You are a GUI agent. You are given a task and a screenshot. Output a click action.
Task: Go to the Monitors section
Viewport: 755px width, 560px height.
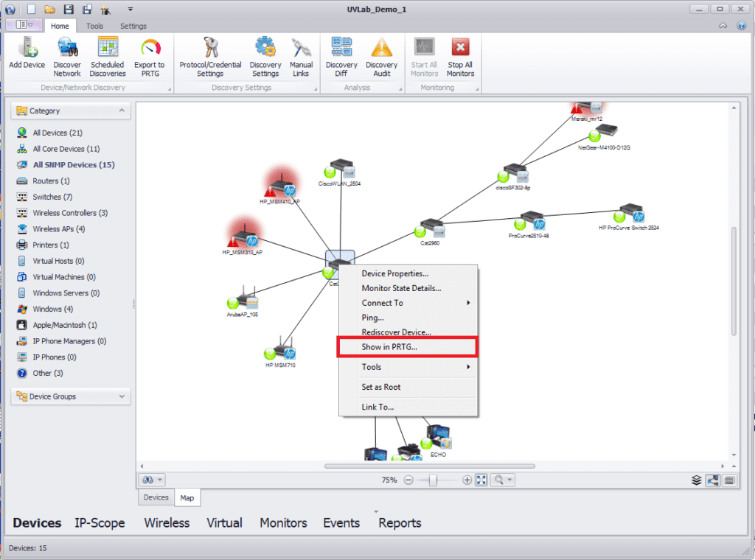283,523
